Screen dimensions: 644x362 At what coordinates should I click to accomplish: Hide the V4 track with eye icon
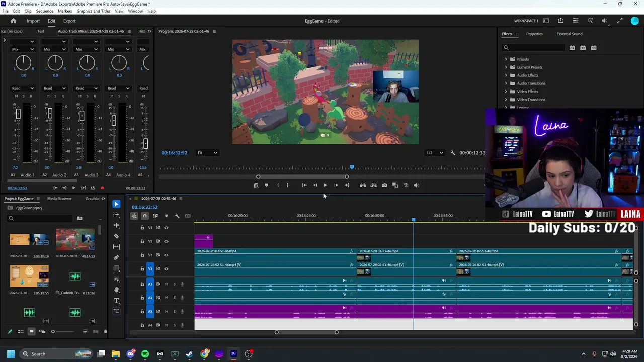(x=166, y=228)
